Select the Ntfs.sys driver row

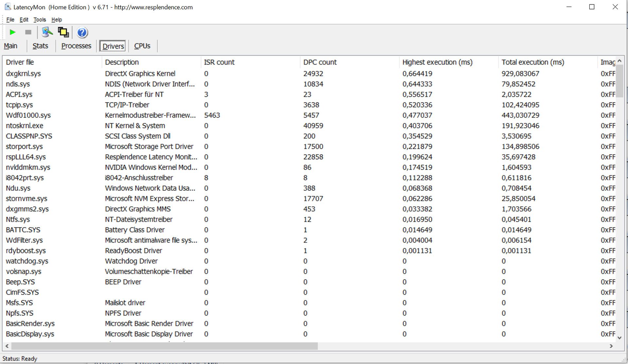309,219
